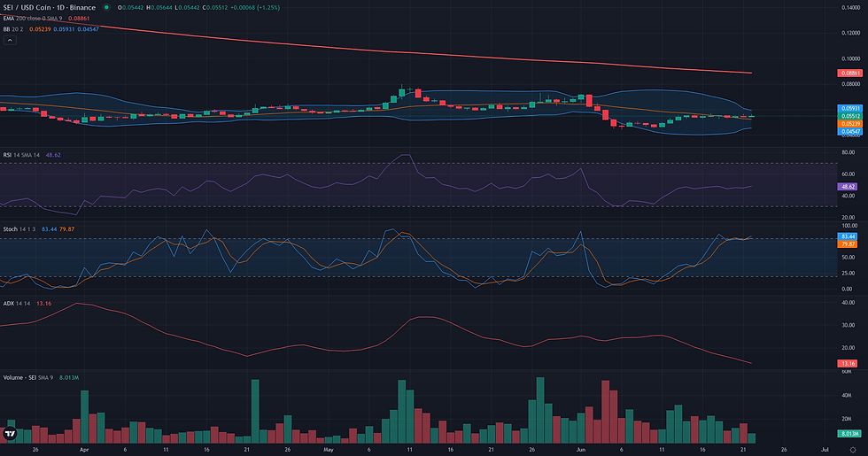Open chart settings via the gear icon
Screen dimensions: 868x456
pyautogui.click(x=853, y=450)
